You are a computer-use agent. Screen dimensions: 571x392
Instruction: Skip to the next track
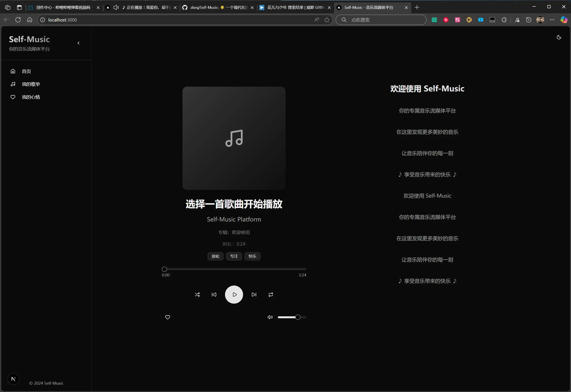pyautogui.click(x=254, y=294)
